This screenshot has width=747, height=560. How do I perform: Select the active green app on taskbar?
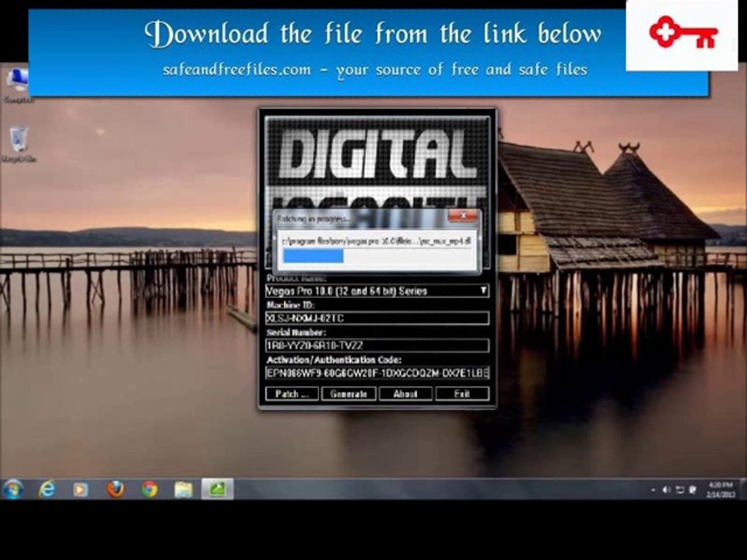tap(217, 489)
